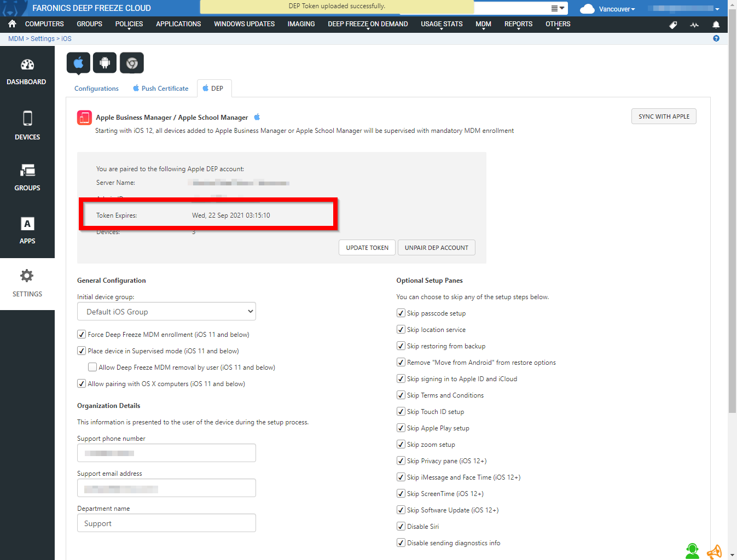The width and height of the screenshot is (737, 560).
Task: Select the Chrome platform icon
Action: (132, 63)
